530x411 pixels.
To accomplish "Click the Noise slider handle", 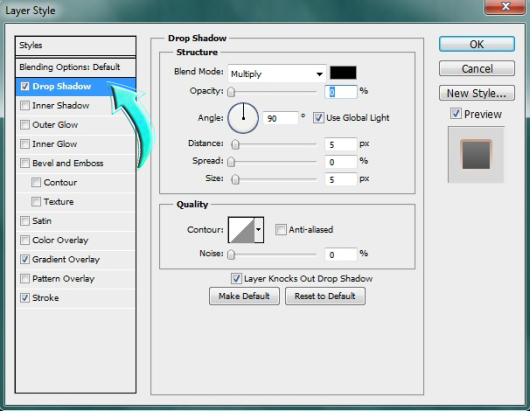I will (231, 255).
